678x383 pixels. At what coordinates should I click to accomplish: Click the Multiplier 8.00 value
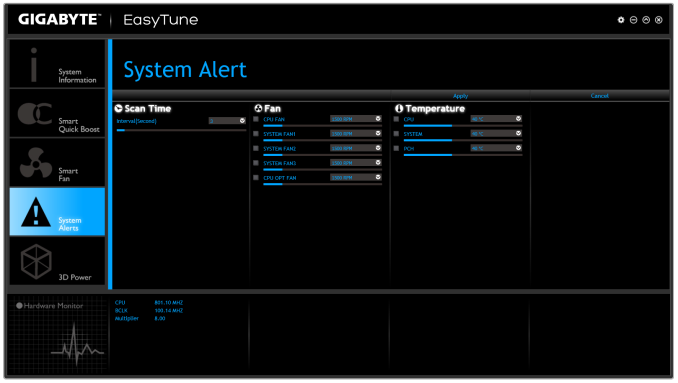160,318
